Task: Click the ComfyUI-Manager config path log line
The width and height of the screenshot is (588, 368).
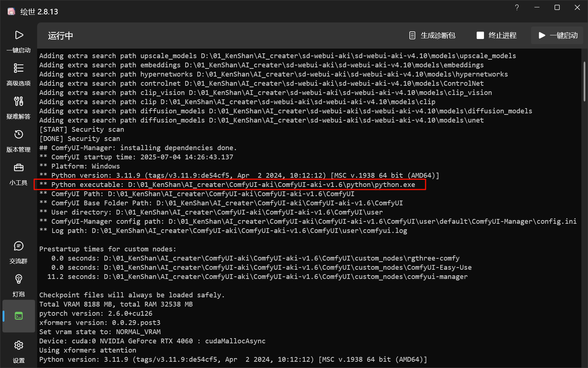Action: (x=308, y=222)
